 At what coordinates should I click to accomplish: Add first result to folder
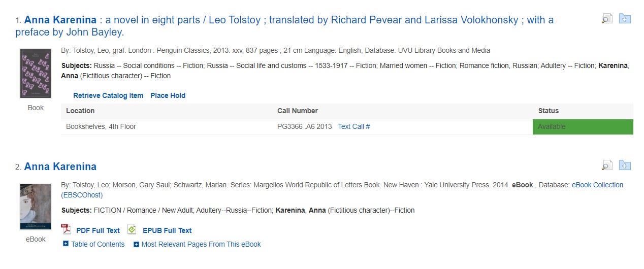click(625, 19)
